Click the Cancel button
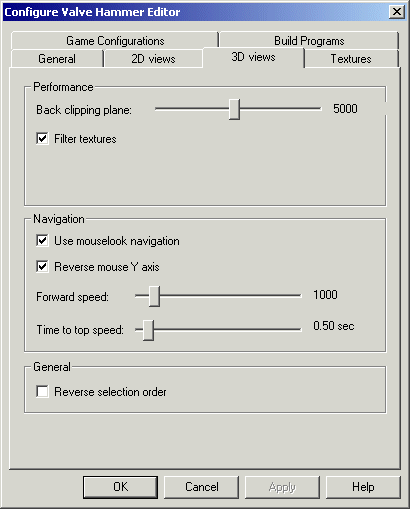Viewport: 410px width, 509px height. coord(202,487)
